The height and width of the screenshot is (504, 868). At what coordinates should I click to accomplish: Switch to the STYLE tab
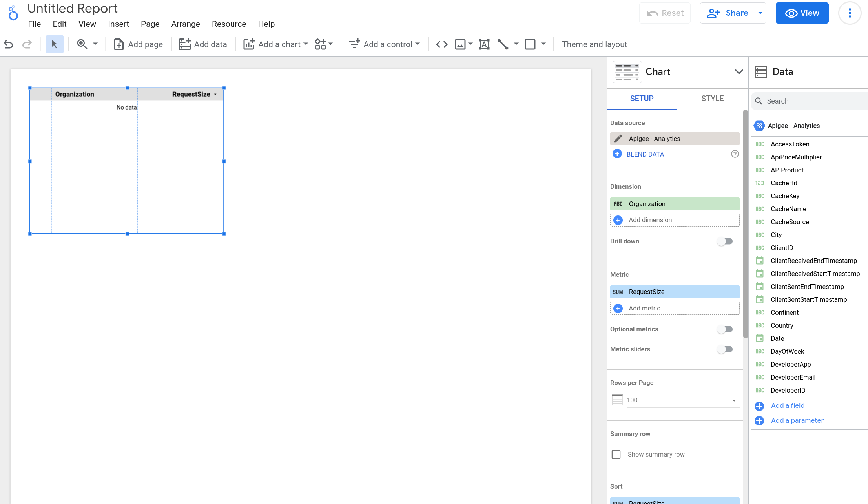712,98
